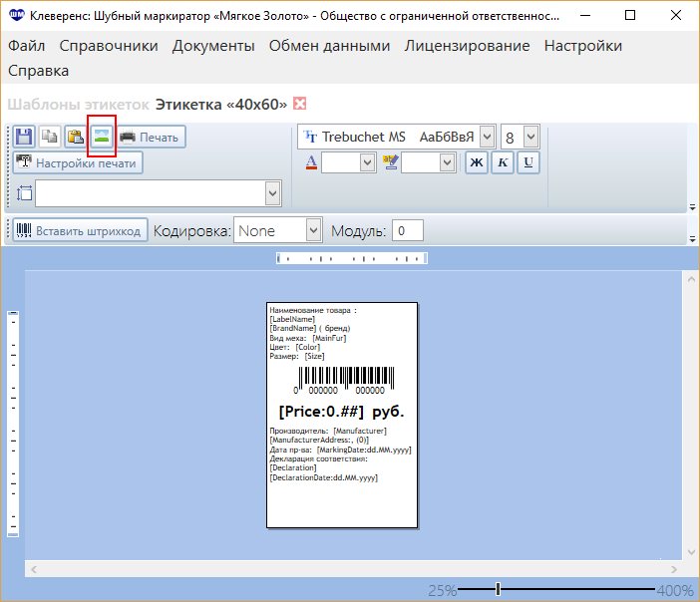Click the Copy icon in toolbar
Image resolution: width=700 pixels, height=602 pixels.
pos(50,137)
